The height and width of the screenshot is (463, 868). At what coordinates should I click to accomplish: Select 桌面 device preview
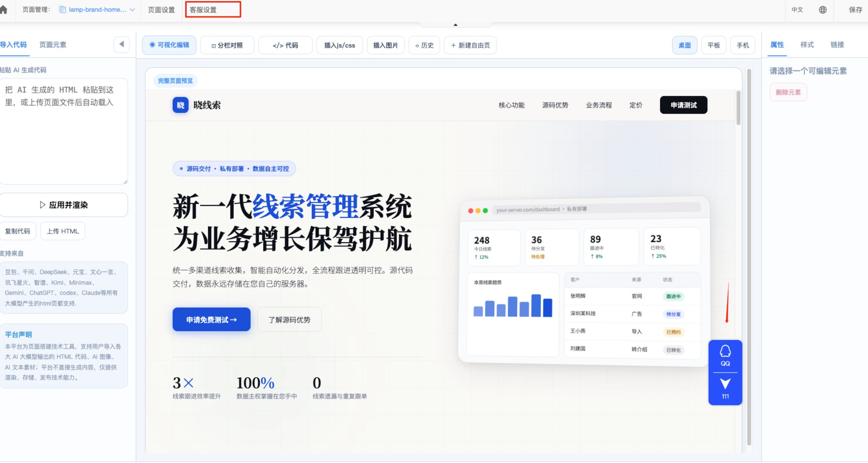[x=685, y=46]
